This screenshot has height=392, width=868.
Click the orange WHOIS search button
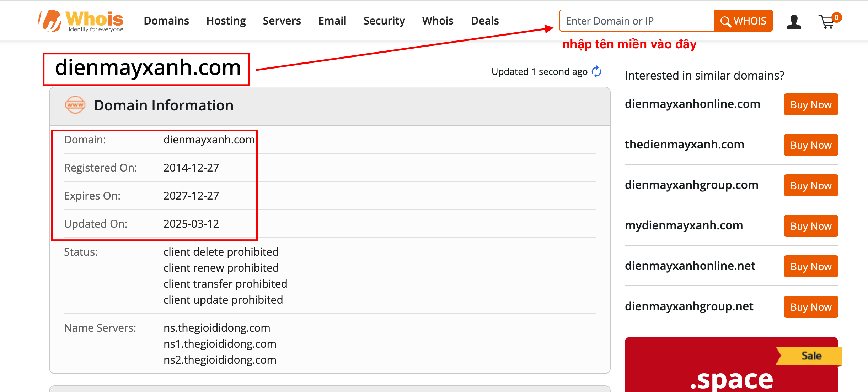(x=743, y=21)
